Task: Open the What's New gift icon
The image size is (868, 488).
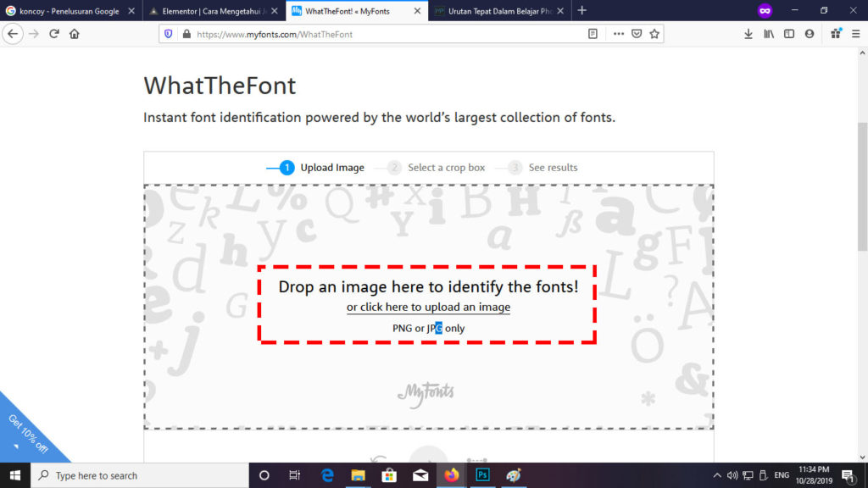Action: [x=836, y=34]
